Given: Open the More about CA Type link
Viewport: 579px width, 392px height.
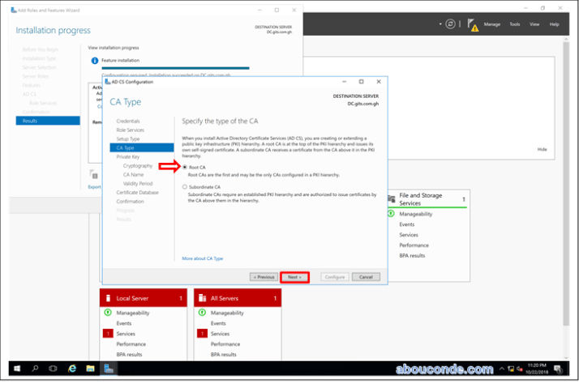Looking at the screenshot, I should click(x=202, y=258).
